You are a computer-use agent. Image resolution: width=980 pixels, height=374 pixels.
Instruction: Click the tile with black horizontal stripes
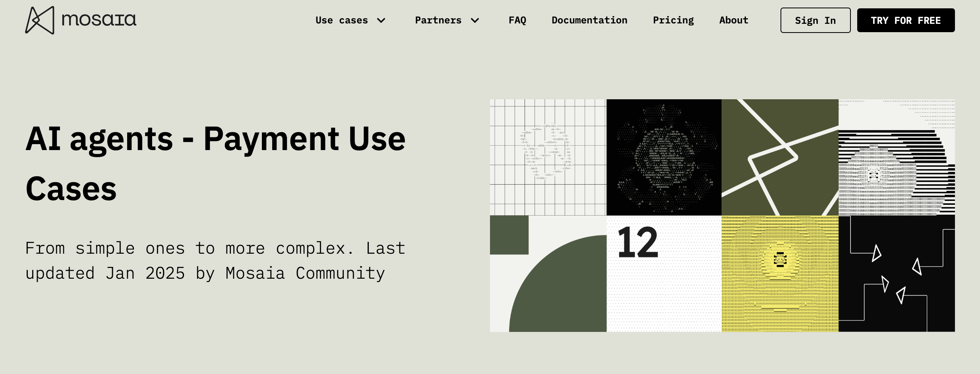pos(897,157)
